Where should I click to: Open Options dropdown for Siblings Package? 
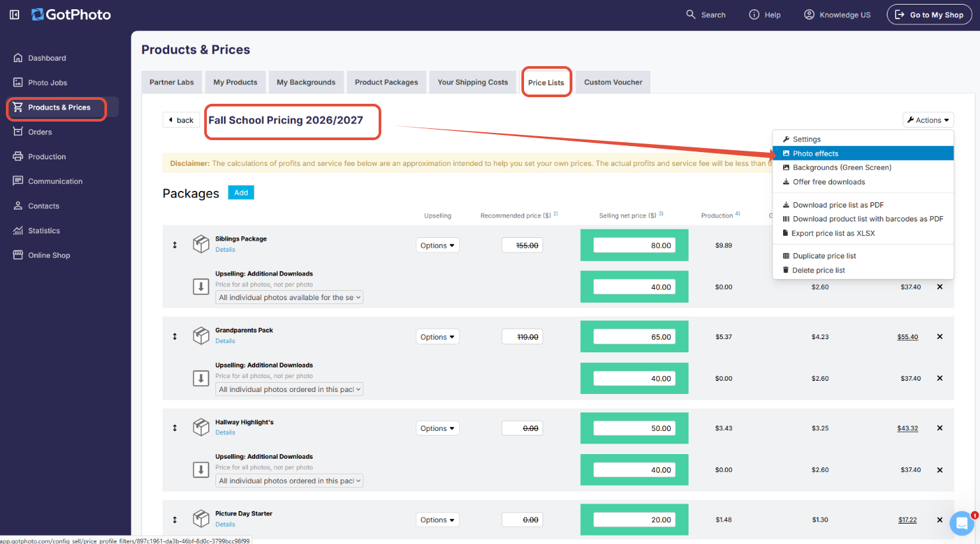click(437, 245)
